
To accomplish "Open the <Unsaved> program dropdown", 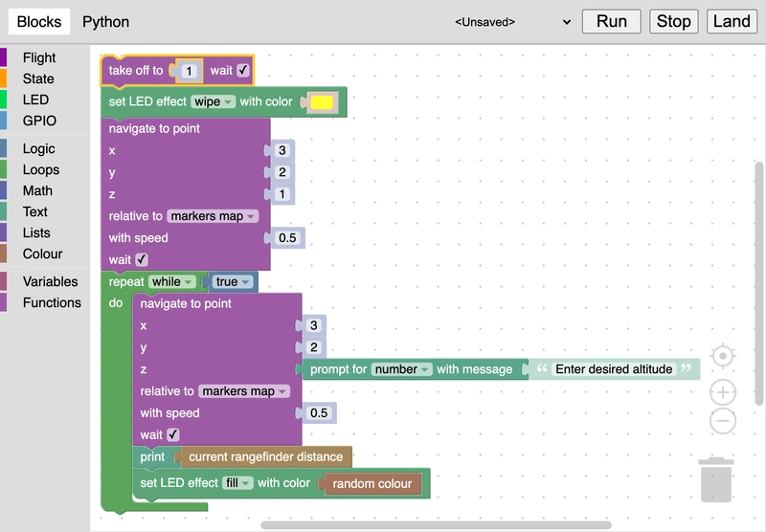I will 512,21.
